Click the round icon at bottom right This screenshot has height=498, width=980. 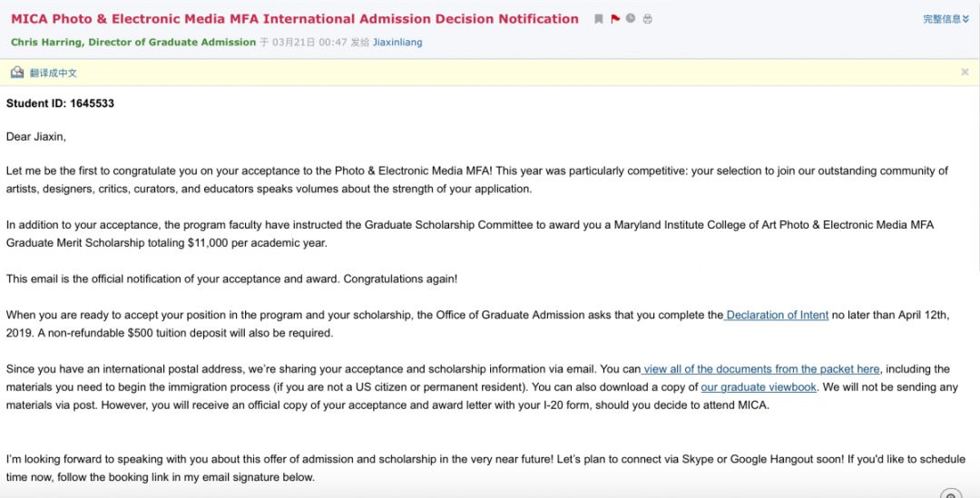point(950,494)
